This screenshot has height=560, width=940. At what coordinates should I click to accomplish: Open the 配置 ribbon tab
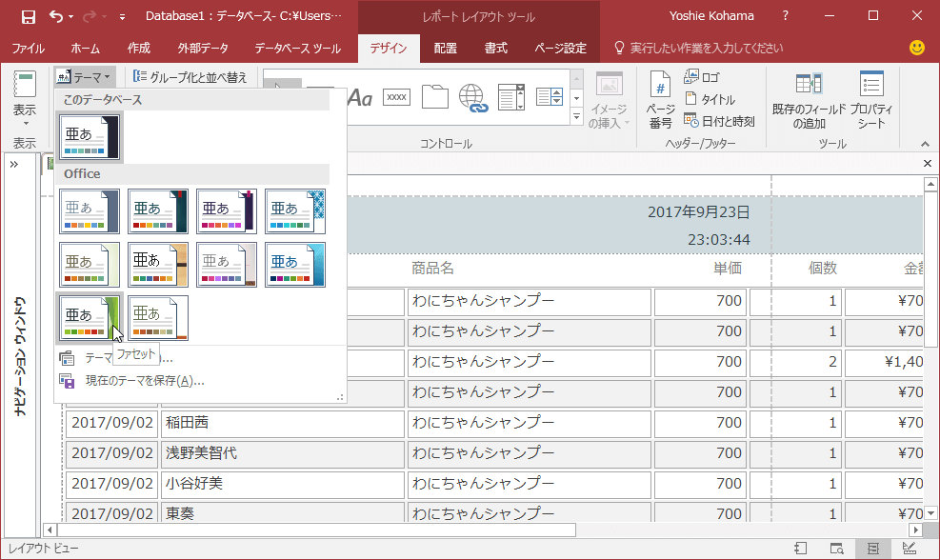[445, 48]
